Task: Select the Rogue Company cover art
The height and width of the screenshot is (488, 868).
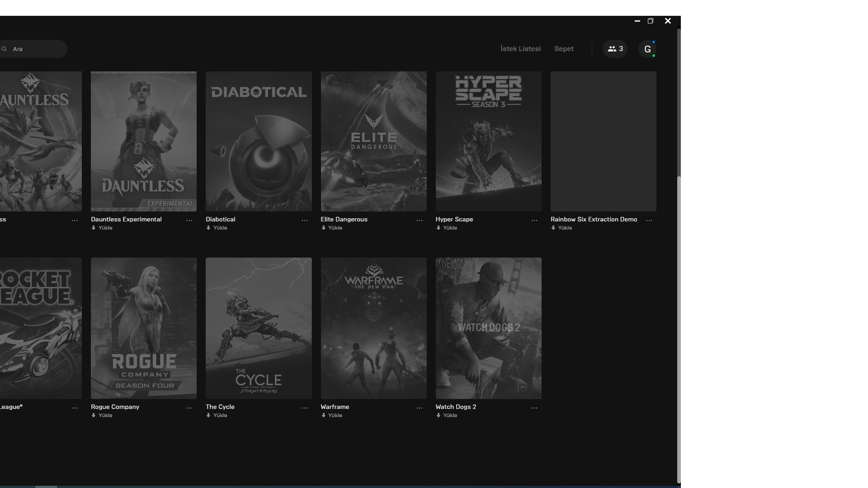Action: click(x=144, y=328)
